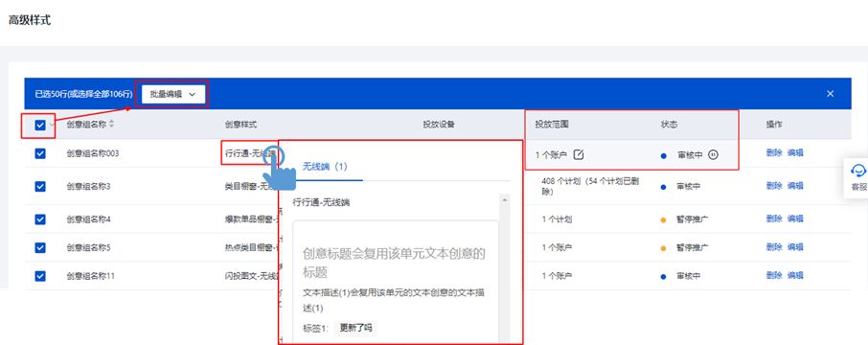The image size is (868, 345).
Task: Click the 更新了吗 tag in preview popup
Action: coord(356,328)
